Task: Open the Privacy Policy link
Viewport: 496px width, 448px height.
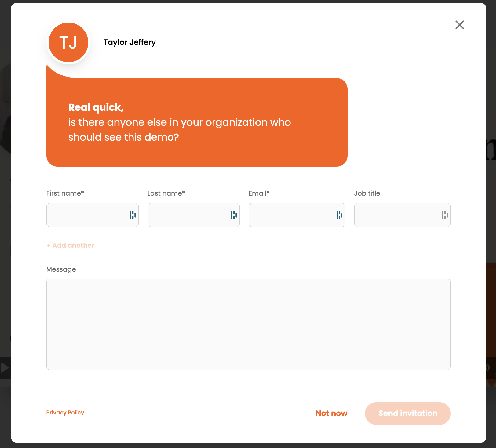Action: 65,413
